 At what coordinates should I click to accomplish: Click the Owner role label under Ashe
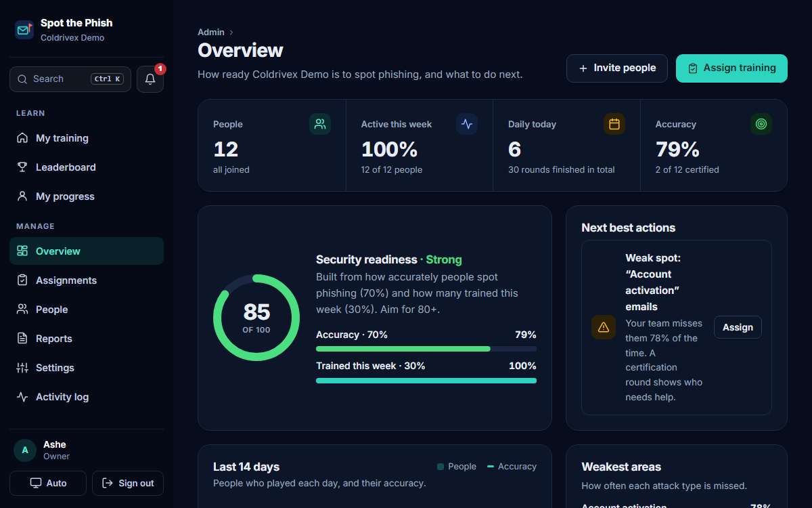[56, 457]
